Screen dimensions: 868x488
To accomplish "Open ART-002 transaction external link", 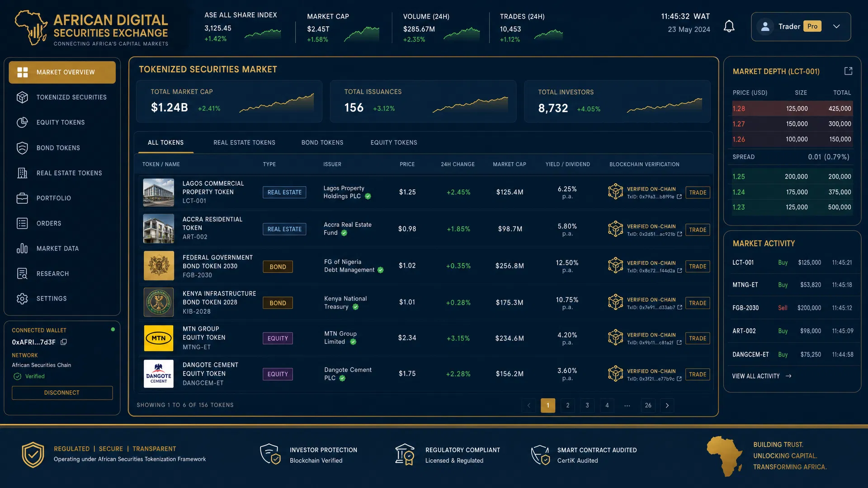I will click(x=679, y=234).
